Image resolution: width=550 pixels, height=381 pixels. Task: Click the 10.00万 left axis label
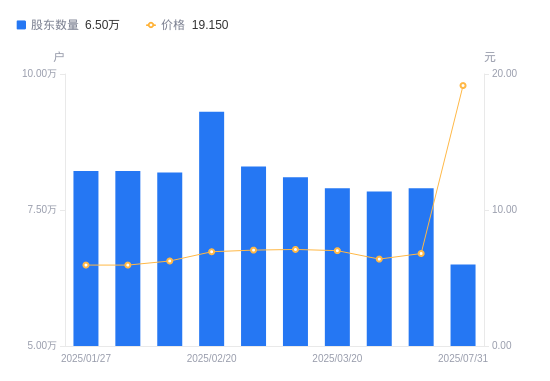click(39, 73)
